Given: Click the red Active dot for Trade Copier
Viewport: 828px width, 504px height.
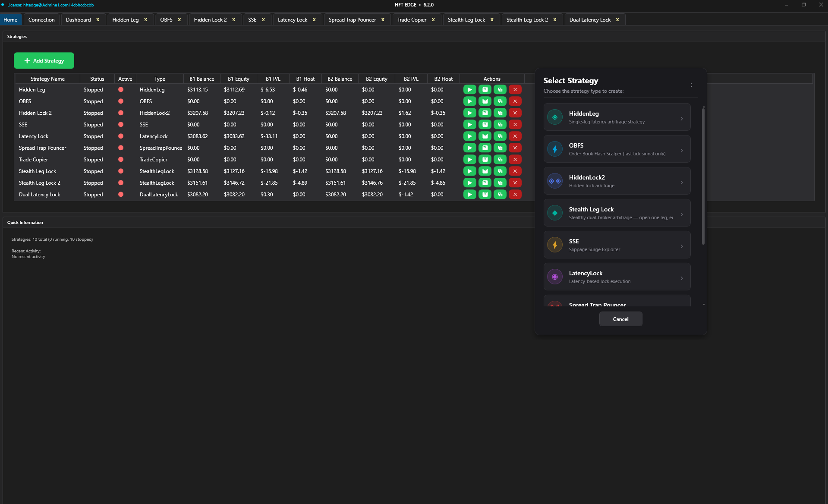Looking at the screenshot, I should coord(121,160).
